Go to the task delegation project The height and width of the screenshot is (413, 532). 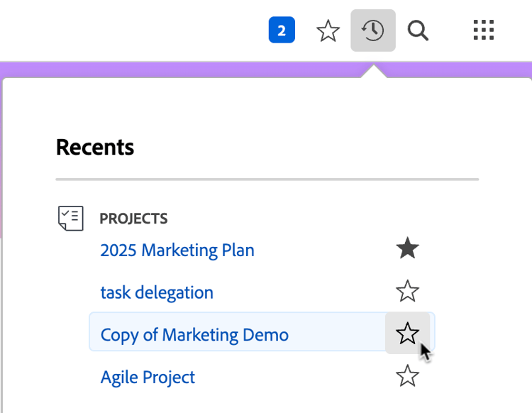click(x=157, y=292)
